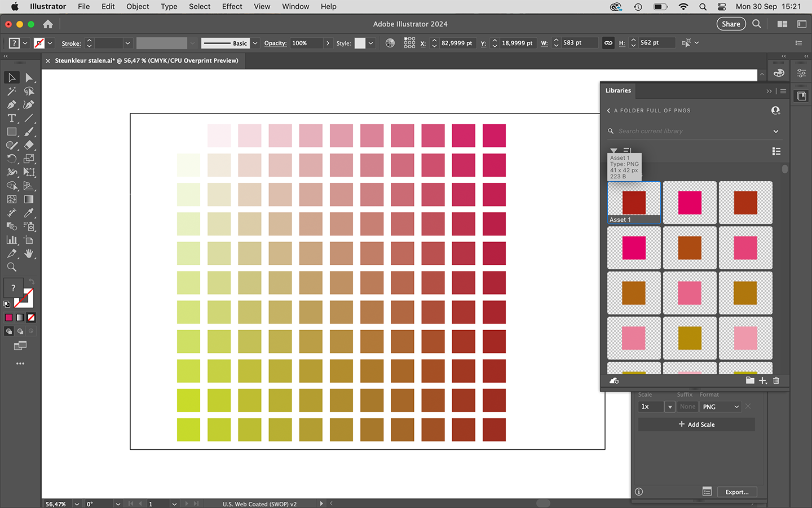Viewport: 812px width, 508px height.
Task: Delete selected asset with trash icon
Action: pyautogui.click(x=776, y=380)
